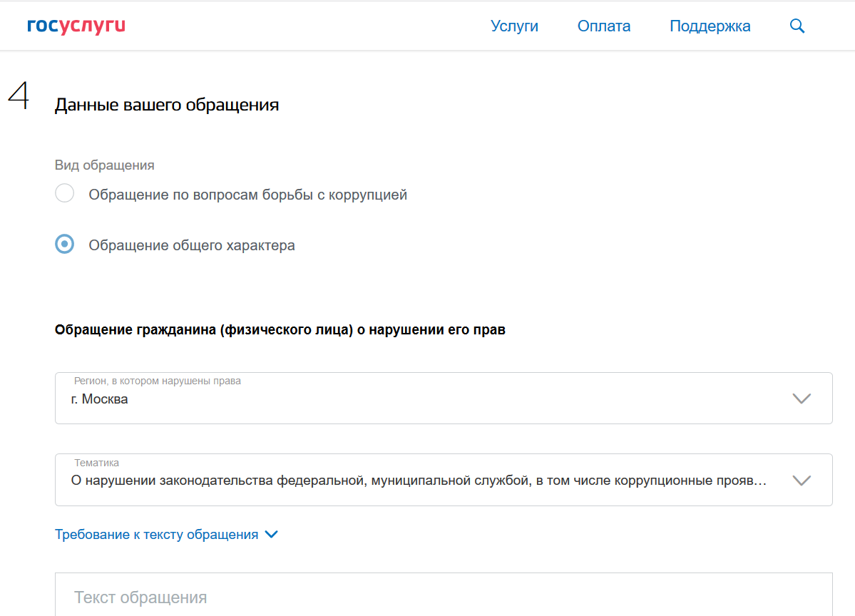The image size is (855, 616).
Task: Expand Требование к тексту обращения
Action: pyautogui.click(x=166, y=534)
